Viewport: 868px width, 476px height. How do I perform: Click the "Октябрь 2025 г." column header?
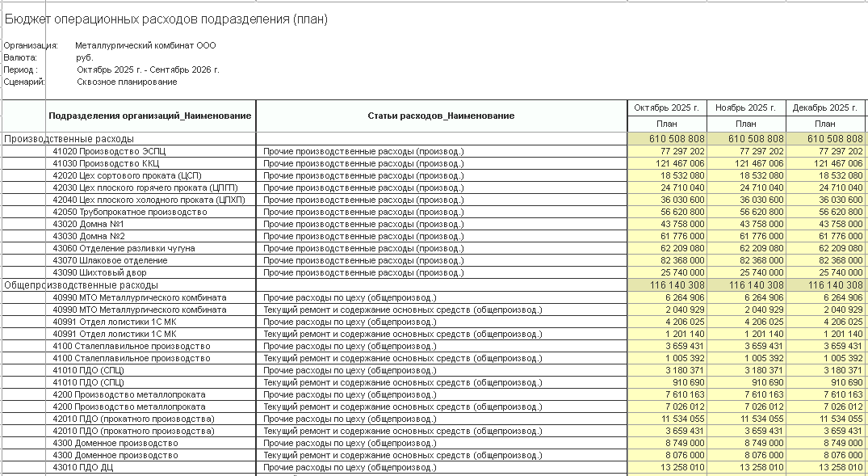pos(667,107)
